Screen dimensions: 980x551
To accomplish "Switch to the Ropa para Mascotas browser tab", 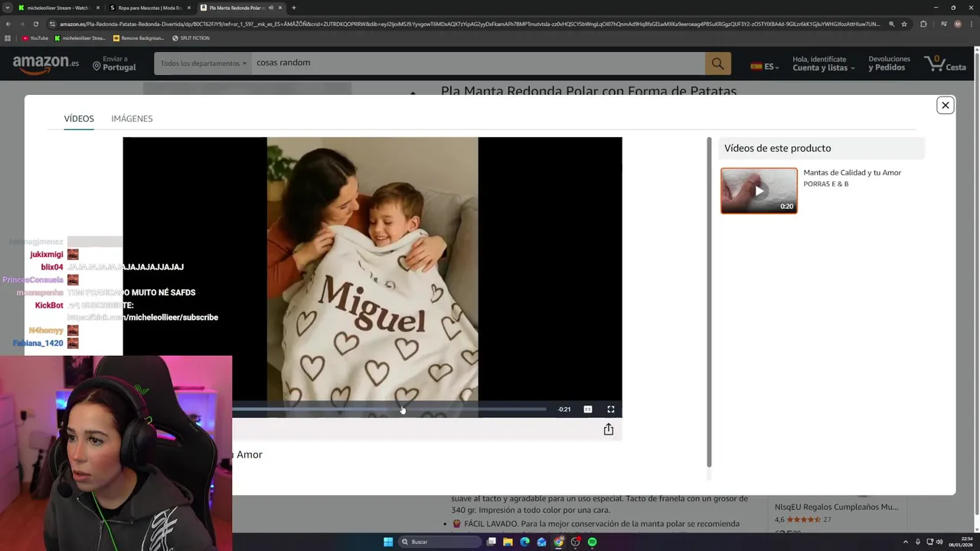I will [149, 8].
